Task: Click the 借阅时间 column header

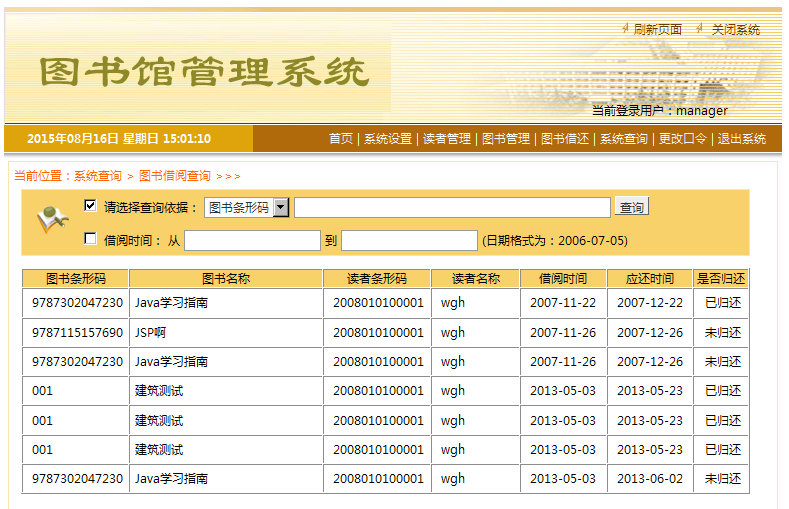Action: point(563,279)
